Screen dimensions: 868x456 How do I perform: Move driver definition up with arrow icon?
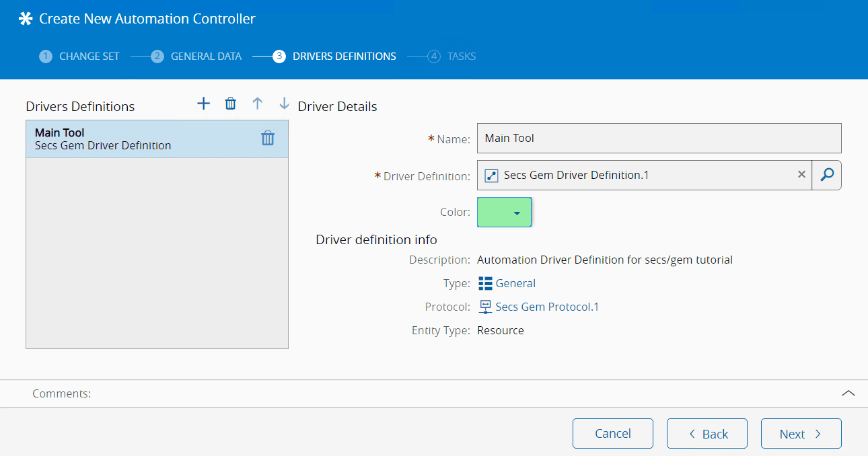click(257, 103)
